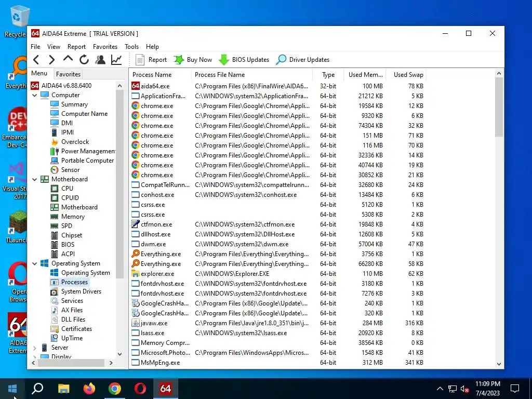Viewport: 532px width, 399px height.
Task: Sort by Process Name column header
Action: coord(160,75)
